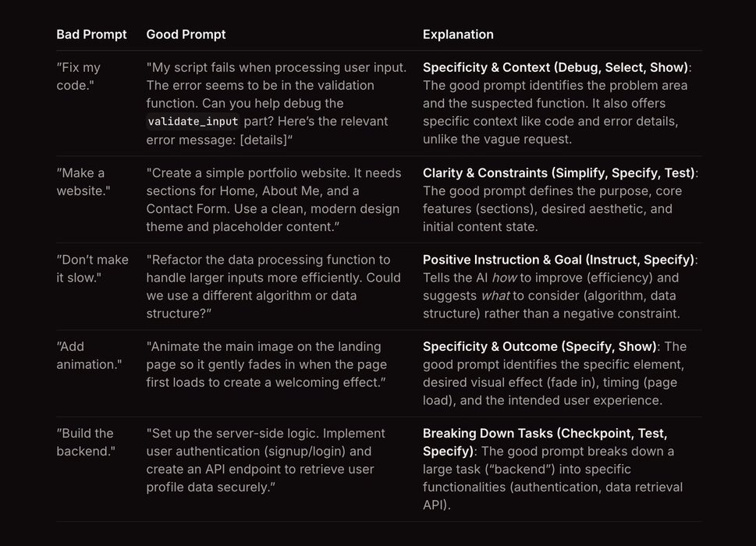The width and height of the screenshot is (756, 546).
Task: Select the "Fix my code." bad prompt cell
Action: pyautogui.click(x=80, y=76)
